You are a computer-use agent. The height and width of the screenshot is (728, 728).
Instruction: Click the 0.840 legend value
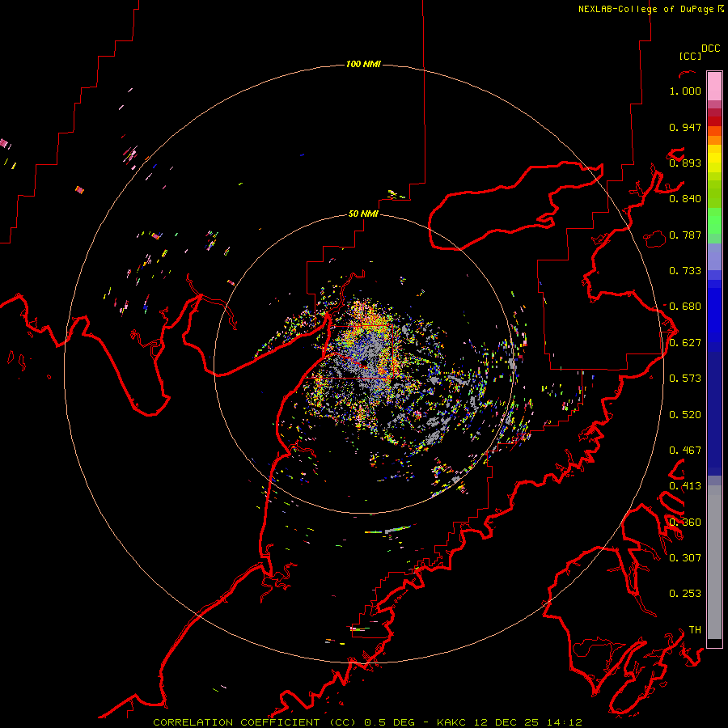pos(685,199)
